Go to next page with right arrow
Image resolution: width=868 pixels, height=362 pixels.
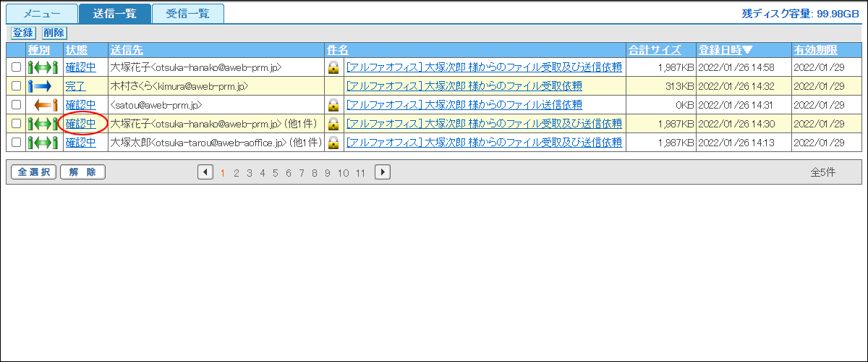383,172
